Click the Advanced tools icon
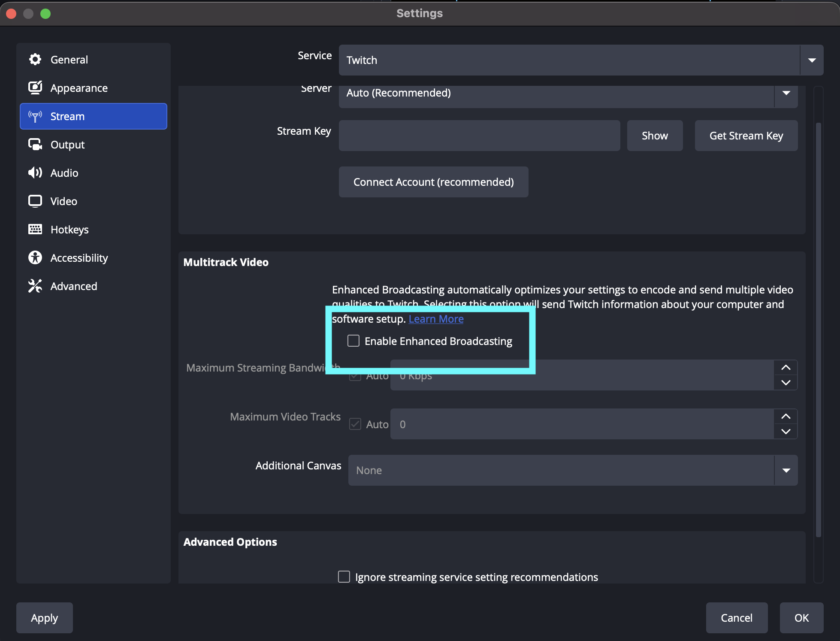 point(35,286)
